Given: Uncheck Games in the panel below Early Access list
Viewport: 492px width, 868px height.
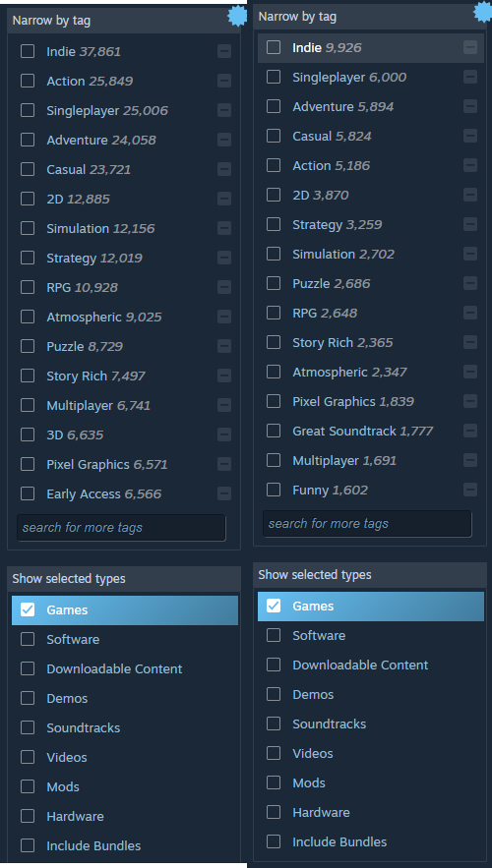Looking at the screenshot, I should click(28, 610).
